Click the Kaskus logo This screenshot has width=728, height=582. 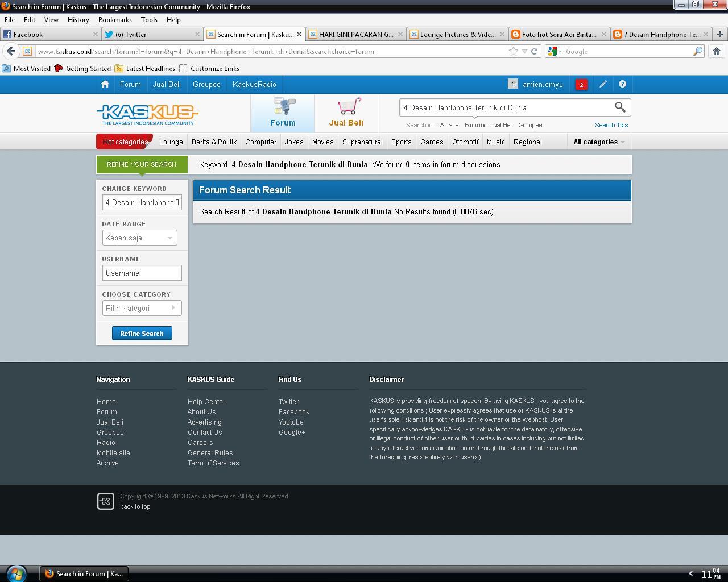pos(147,114)
